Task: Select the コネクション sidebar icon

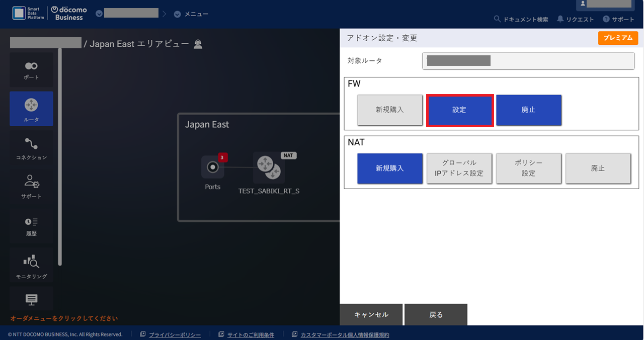Action: [x=31, y=147]
